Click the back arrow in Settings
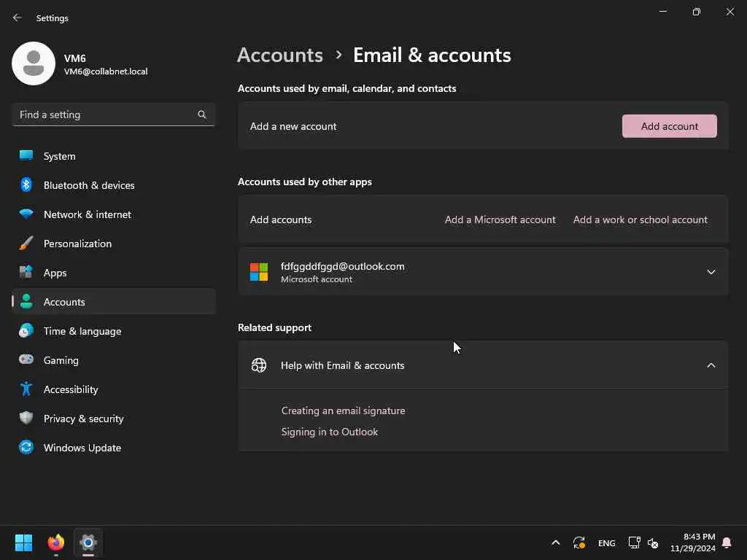The height and width of the screenshot is (560, 747). tap(18, 17)
